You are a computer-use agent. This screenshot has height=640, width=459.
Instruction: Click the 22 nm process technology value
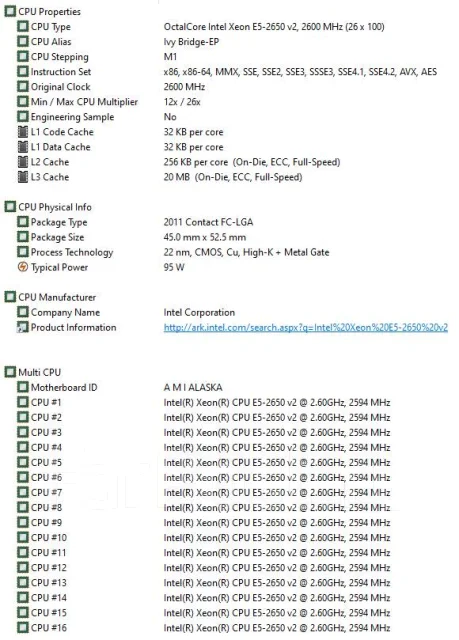(246, 252)
